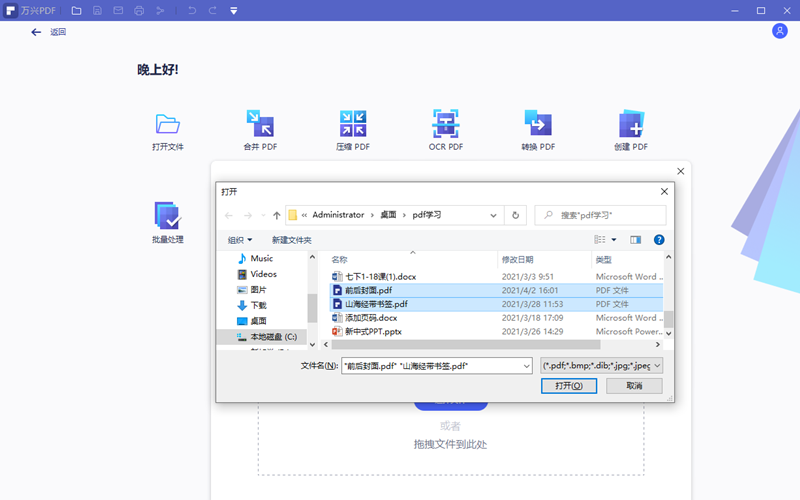Image resolution: width=800 pixels, height=500 pixels.
Task: Click the 创建 PDF create icon
Action: (631, 124)
